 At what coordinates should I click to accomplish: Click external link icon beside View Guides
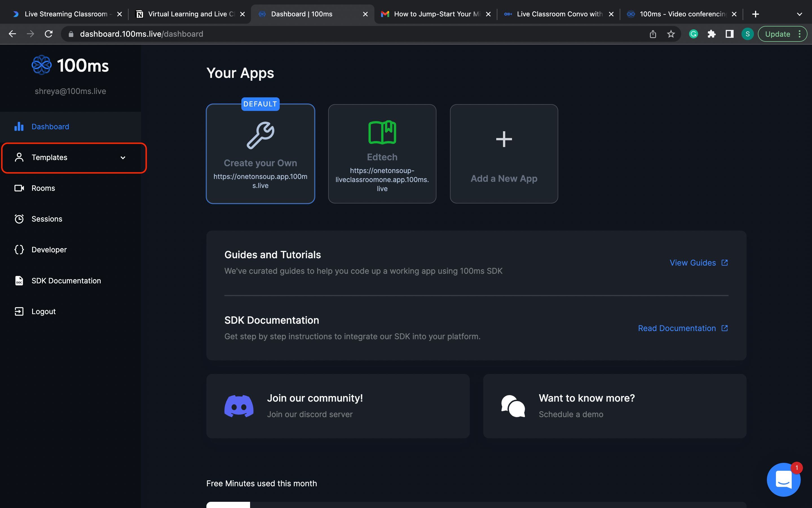[x=725, y=263]
